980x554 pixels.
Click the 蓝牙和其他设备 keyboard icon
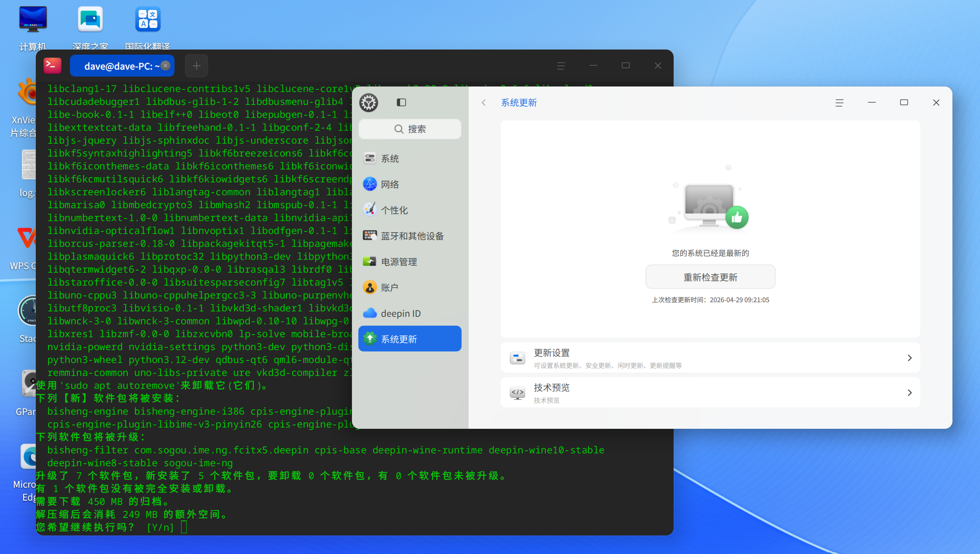click(370, 236)
